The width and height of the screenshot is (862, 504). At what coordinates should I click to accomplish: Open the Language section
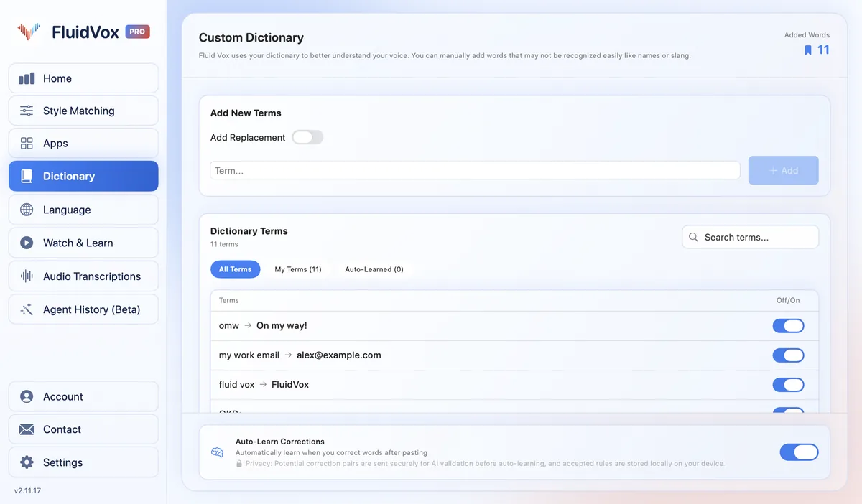coord(83,210)
